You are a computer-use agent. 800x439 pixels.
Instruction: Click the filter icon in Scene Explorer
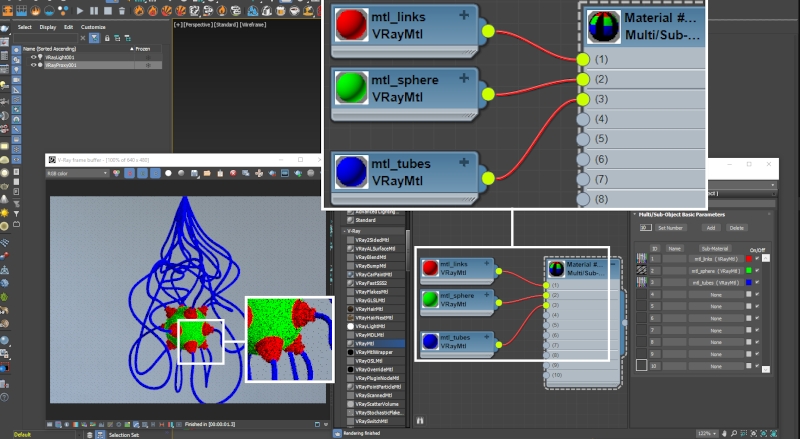[92, 37]
